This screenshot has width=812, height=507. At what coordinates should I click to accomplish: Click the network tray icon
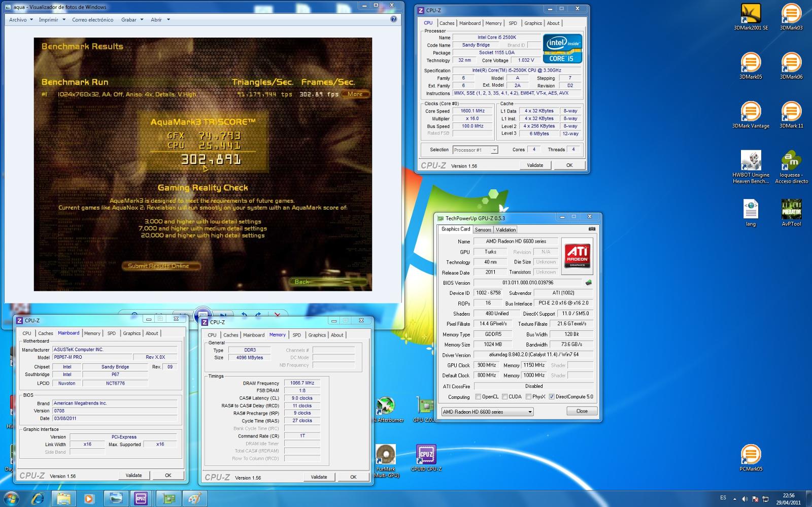[765, 499]
